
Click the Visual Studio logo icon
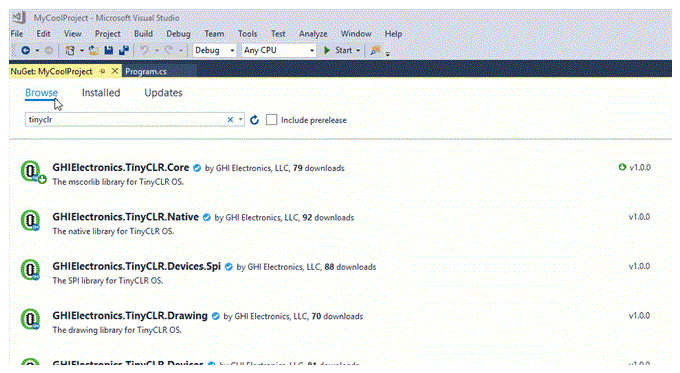click(x=19, y=18)
